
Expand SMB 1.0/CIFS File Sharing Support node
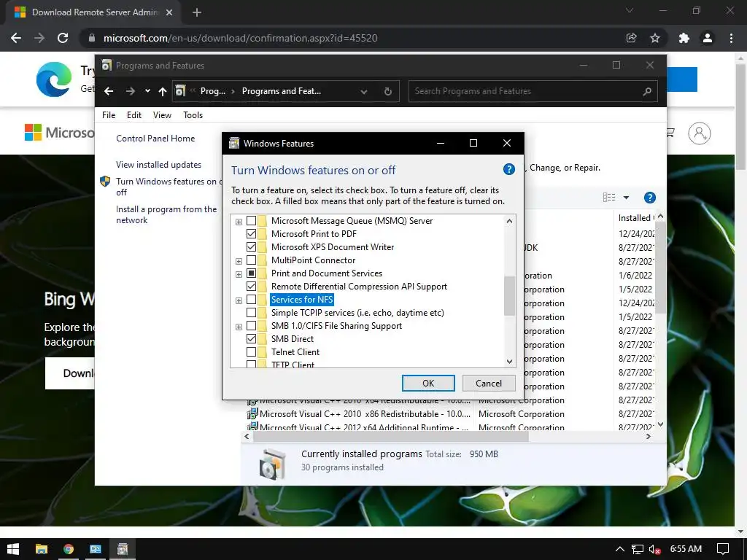[x=239, y=327]
